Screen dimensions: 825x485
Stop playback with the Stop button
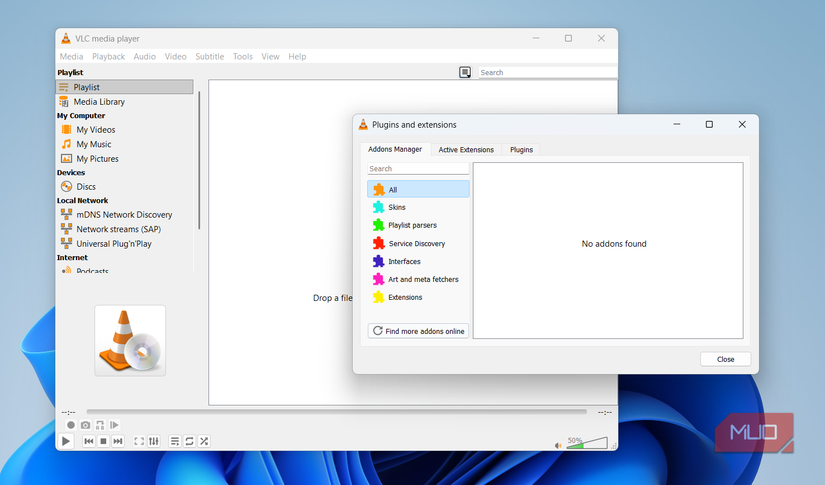(104, 441)
